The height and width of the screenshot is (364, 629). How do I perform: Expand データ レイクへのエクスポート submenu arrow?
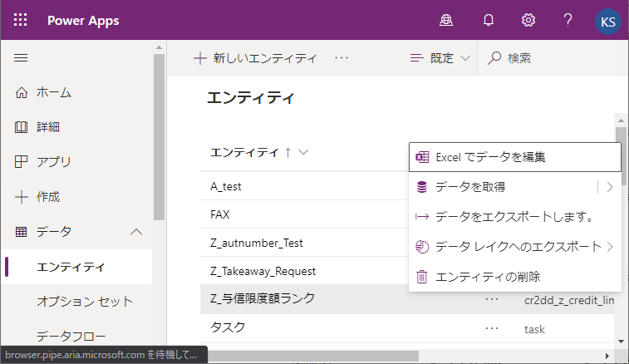tap(610, 247)
